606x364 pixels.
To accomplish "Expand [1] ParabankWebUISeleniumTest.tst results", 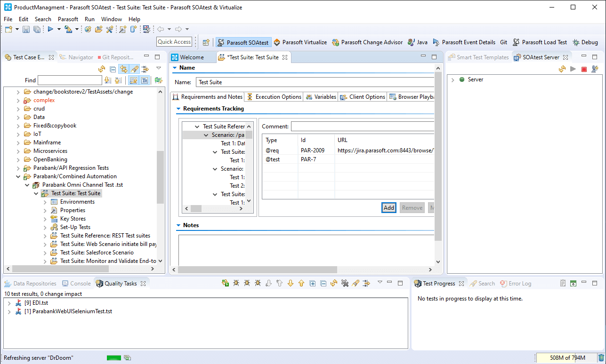I will click(9, 311).
